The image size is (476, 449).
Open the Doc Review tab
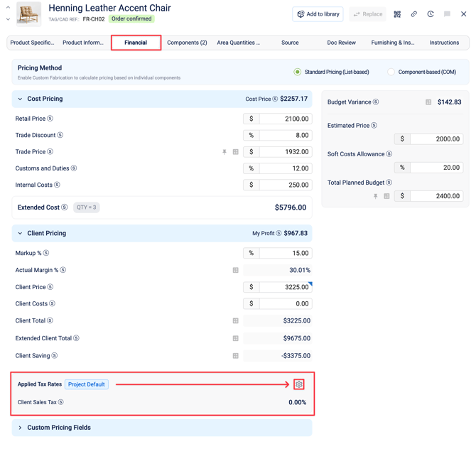(341, 43)
